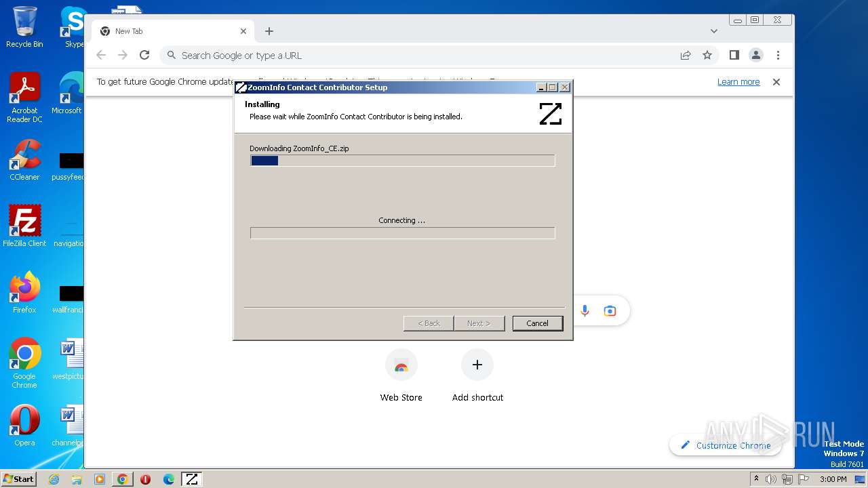Open westpictu Word document on desktop
The image size is (868, 488).
68,359
